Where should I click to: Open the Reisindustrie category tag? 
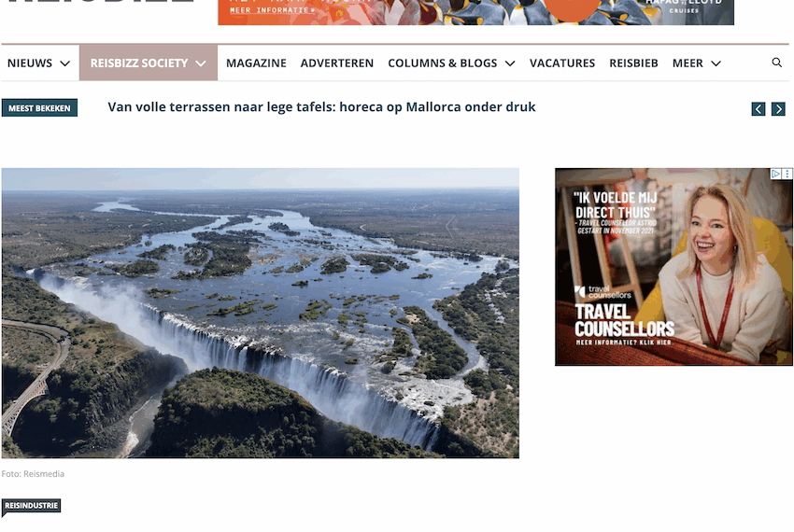click(x=32, y=506)
